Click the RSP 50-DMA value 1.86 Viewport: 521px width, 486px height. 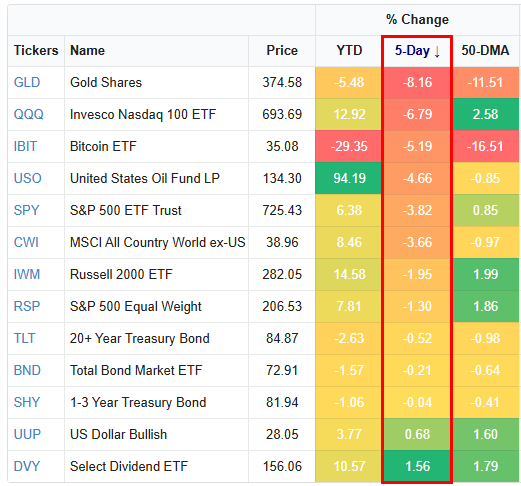pyautogui.click(x=486, y=306)
